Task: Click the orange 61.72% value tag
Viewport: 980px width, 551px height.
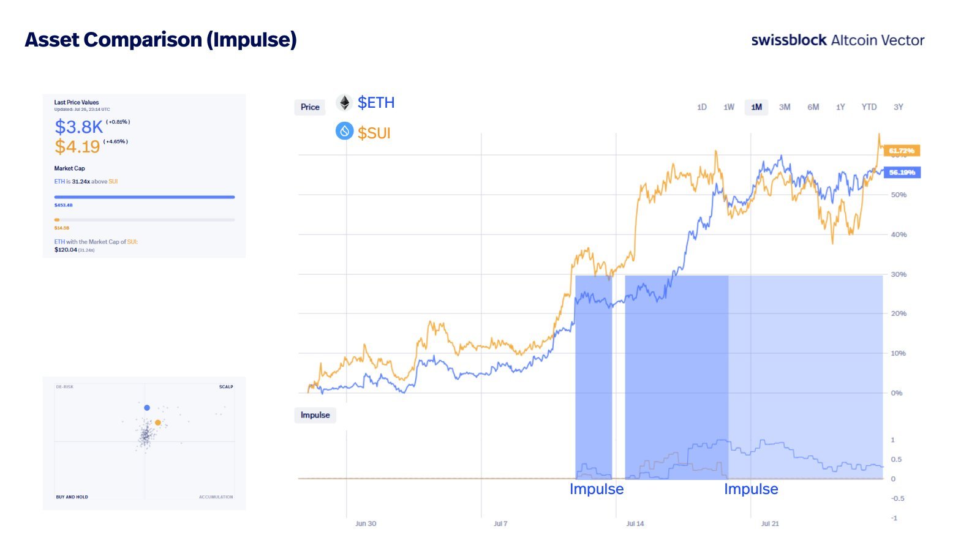Action: (902, 151)
